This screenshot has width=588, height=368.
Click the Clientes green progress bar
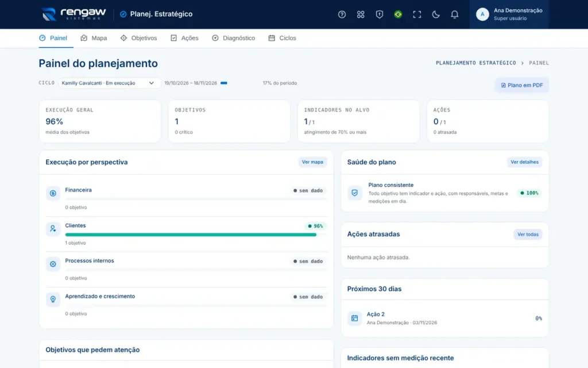191,235
